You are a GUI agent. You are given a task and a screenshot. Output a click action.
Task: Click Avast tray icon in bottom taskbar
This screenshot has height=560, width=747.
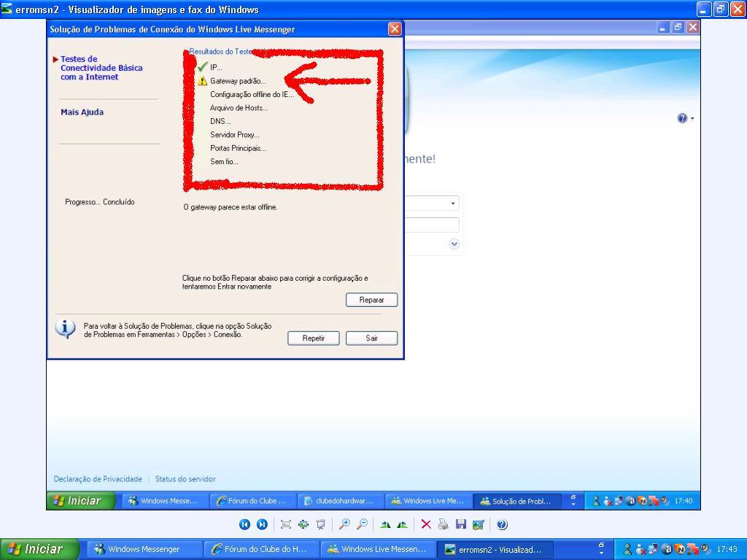point(667,549)
